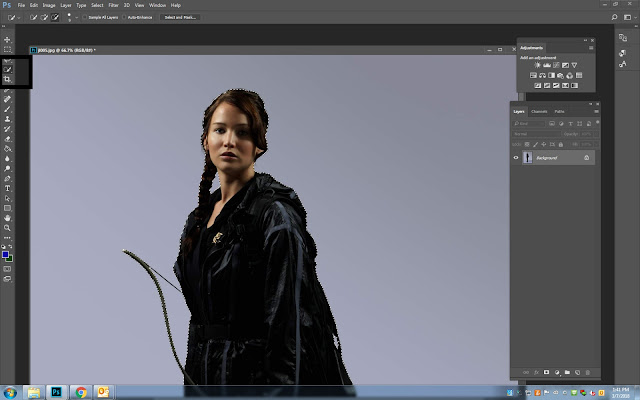Open the Filter menu
Viewport: 640px width, 400px height.
pos(113,5)
